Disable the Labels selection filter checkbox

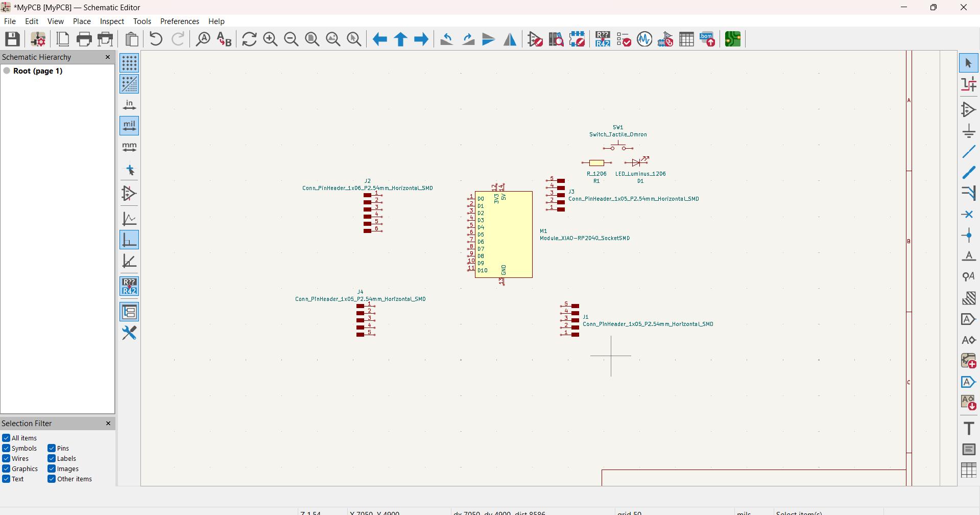[52, 458]
